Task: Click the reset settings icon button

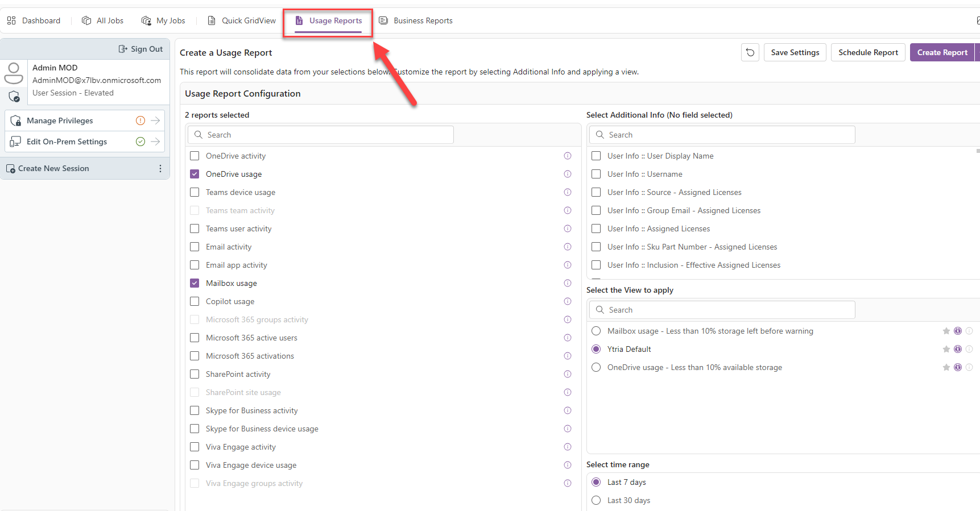Action: (x=750, y=52)
